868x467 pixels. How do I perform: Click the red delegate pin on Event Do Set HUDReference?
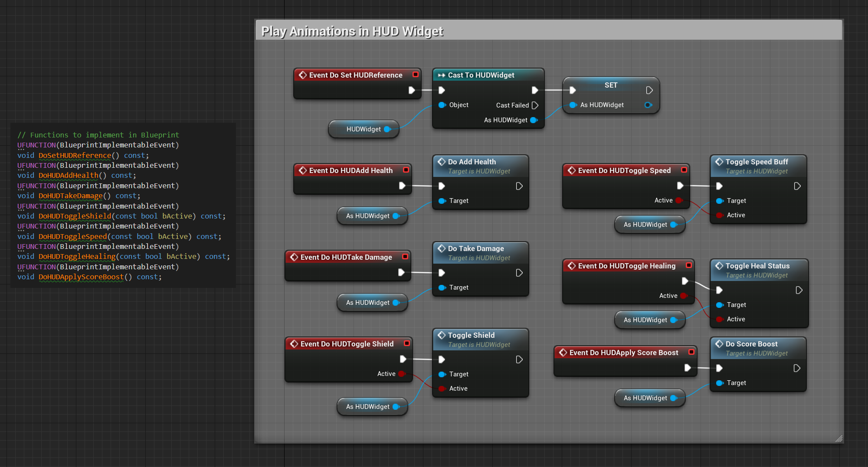tap(415, 75)
